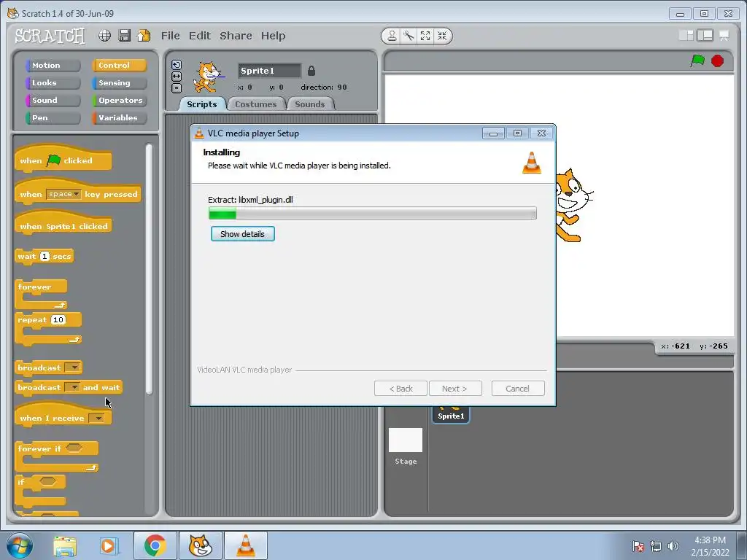
Task: Open the Help menu
Action: point(273,36)
